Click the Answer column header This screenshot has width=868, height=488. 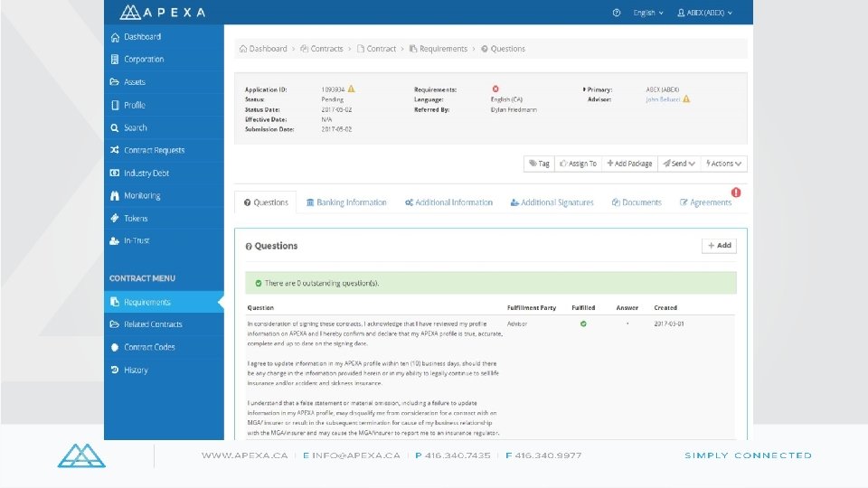[x=627, y=307]
